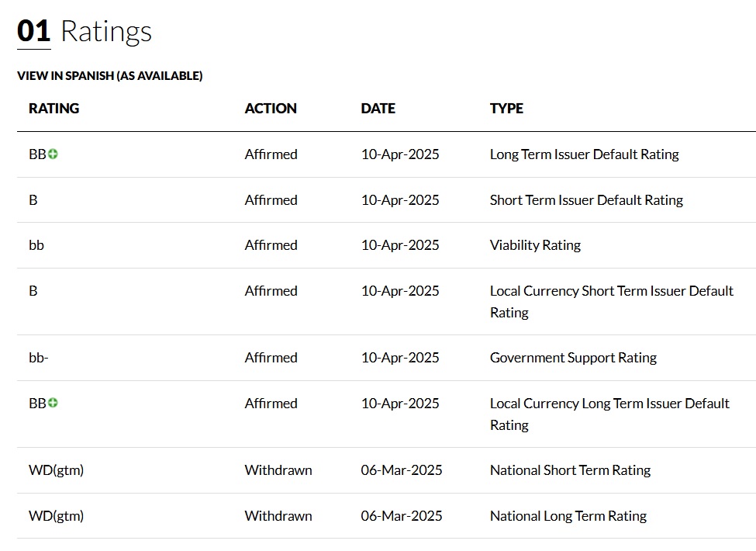The height and width of the screenshot is (551, 756).
Task: Click the National Long Term Rating label
Action: click(x=568, y=516)
